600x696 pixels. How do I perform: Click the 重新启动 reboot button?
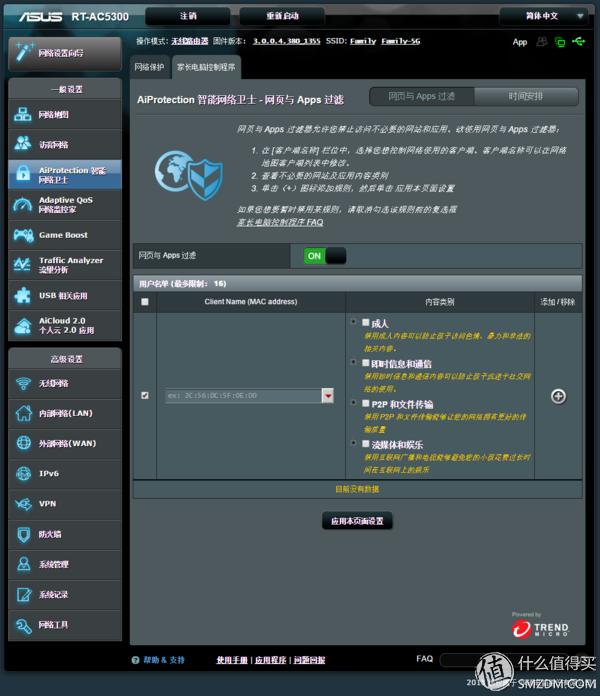click(x=282, y=16)
